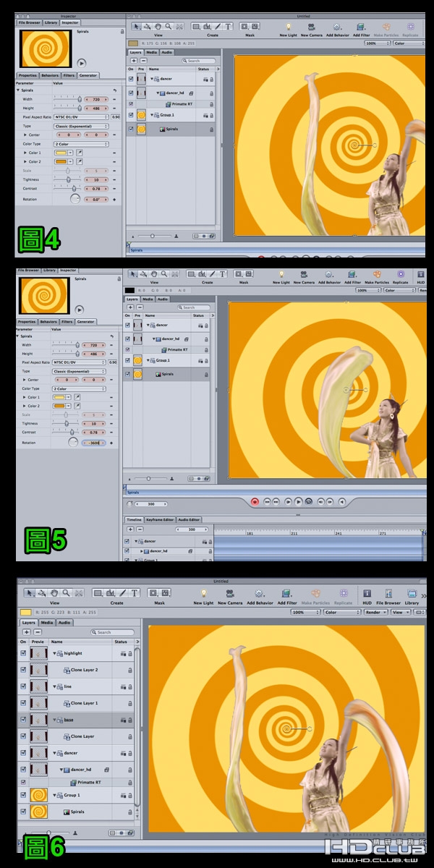The image size is (434, 868).
Task: Open the HUD in bottom screenshot toolbar
Action: 367,592
